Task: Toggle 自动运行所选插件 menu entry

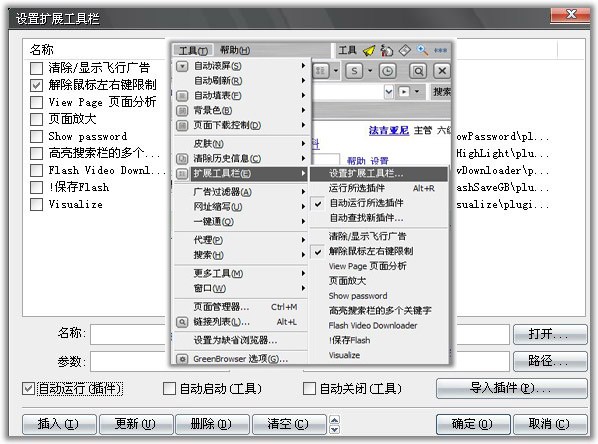Action: [379, 203]
